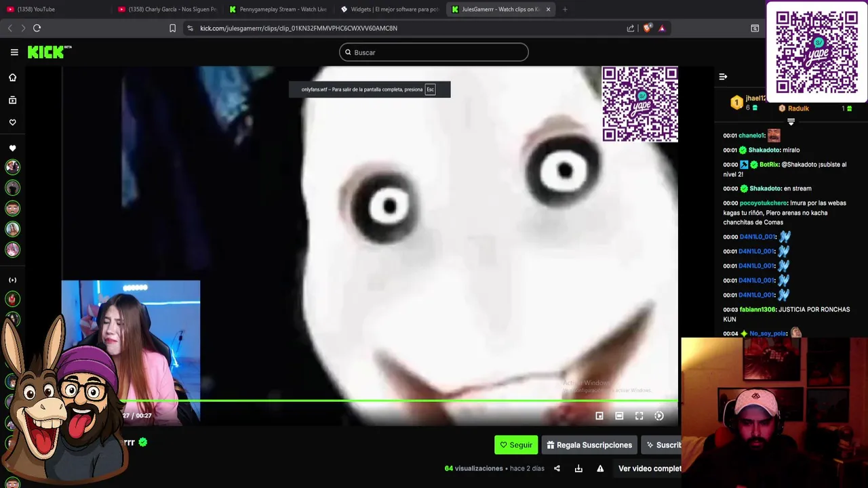The image size is (868, 488).
Task: Click verified badge beside channel name
Action: (142, 442)
